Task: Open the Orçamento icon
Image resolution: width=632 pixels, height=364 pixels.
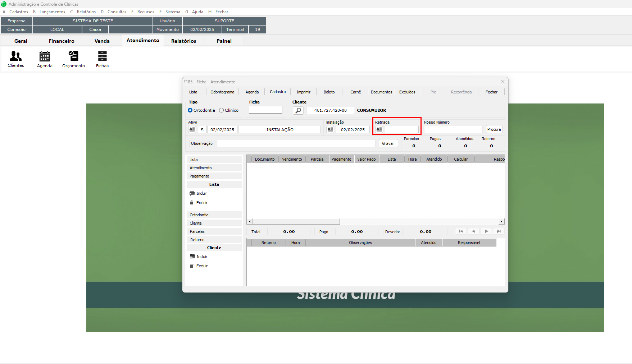Action: click(x=73, y=59)
